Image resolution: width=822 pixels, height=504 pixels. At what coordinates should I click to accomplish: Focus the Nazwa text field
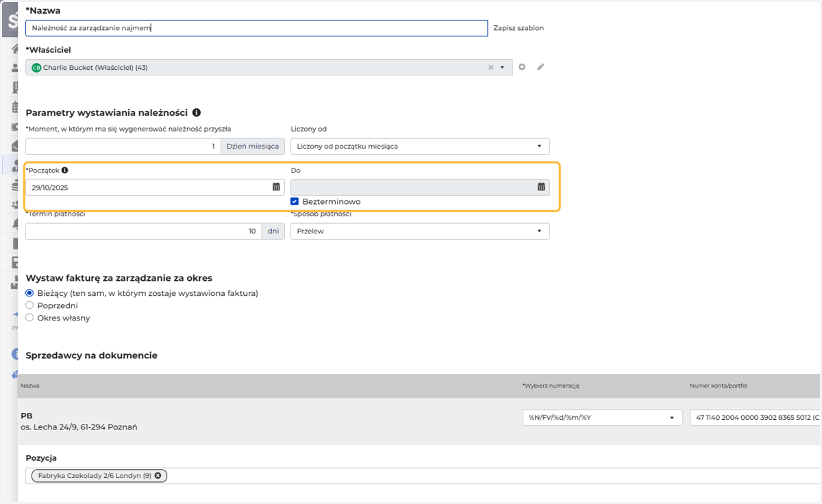(257, 28)
